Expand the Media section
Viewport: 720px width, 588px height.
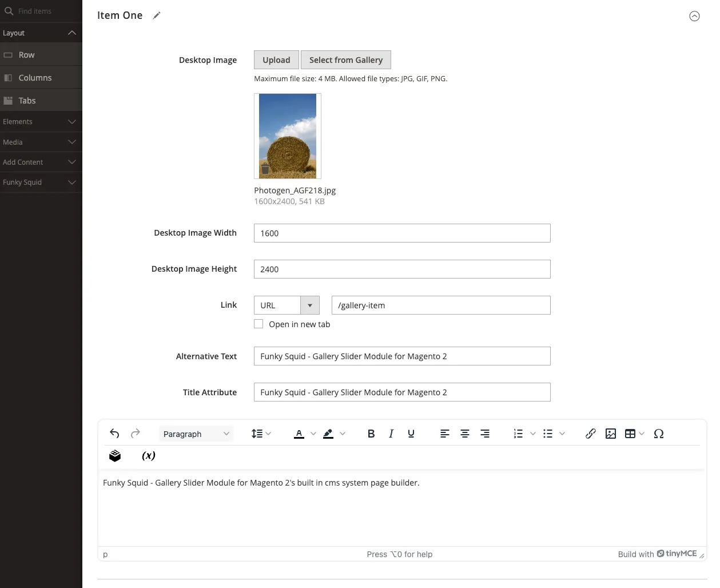click(41, 142)
